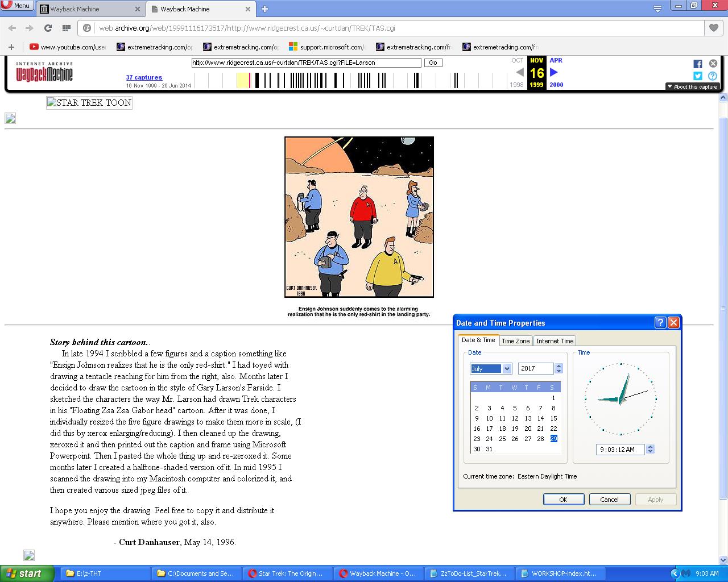Click the broken STAR TREK TOON image

pos(89,103)
